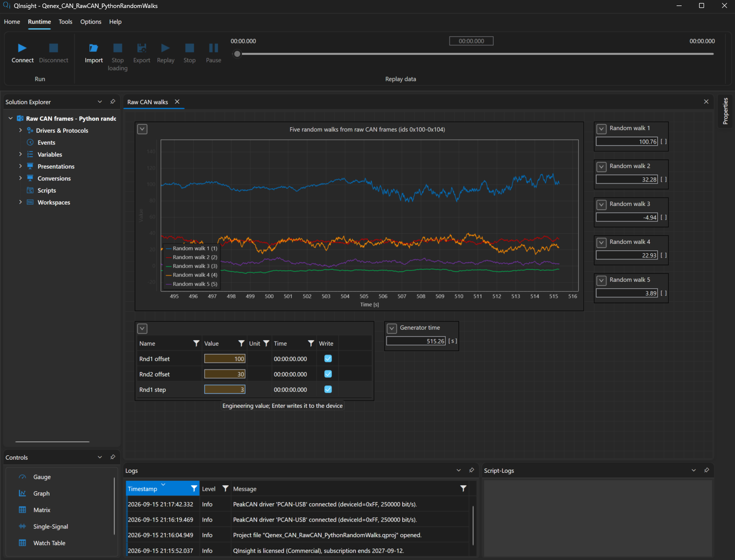The height and width of the screenshot is (560, 735).
Task: Open the Help menu
Action: tap(115, 22)
